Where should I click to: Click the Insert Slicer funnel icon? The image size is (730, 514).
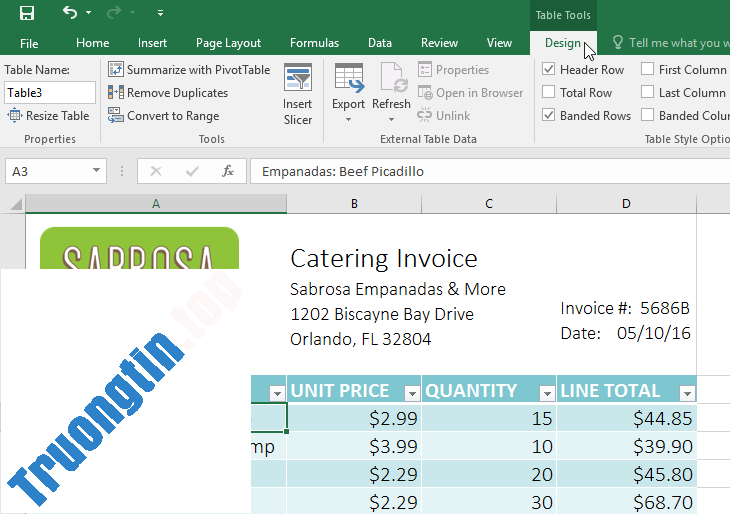pos(297,78)
